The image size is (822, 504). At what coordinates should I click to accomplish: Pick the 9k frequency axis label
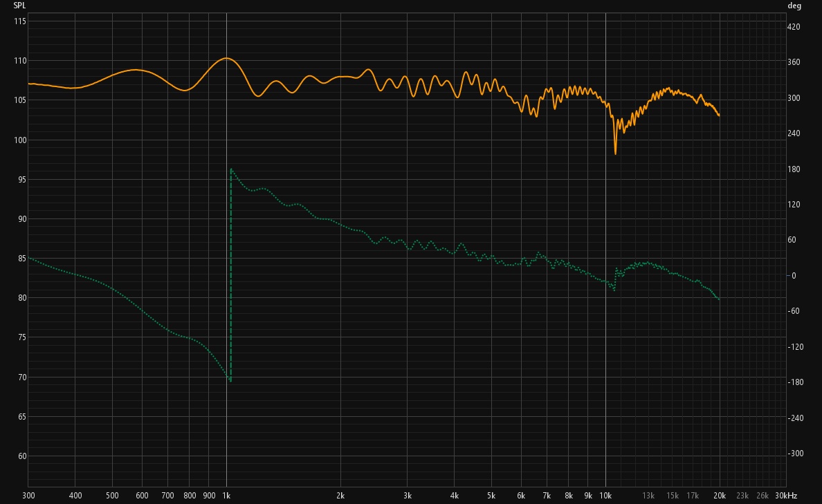(588, 496)
